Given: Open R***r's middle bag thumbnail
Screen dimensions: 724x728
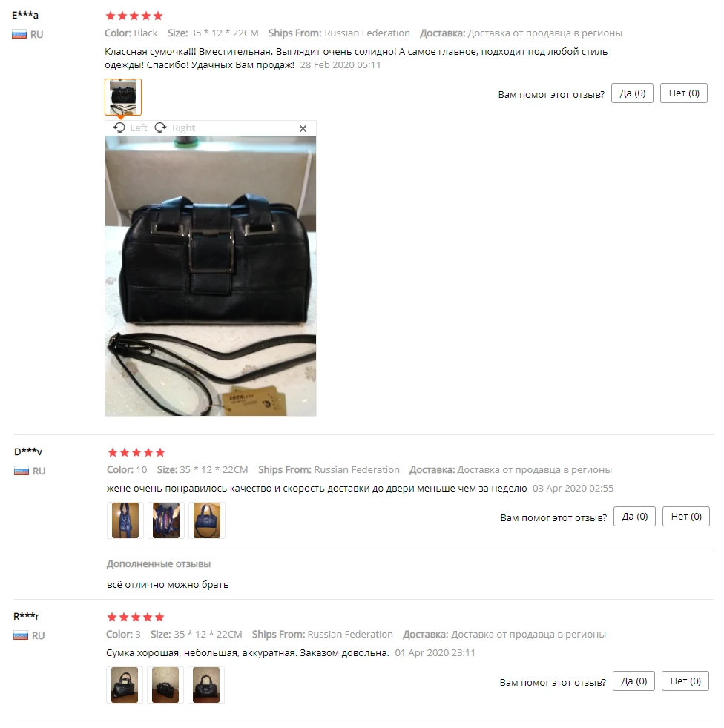Looking at the screenshot, I should 165,685.
